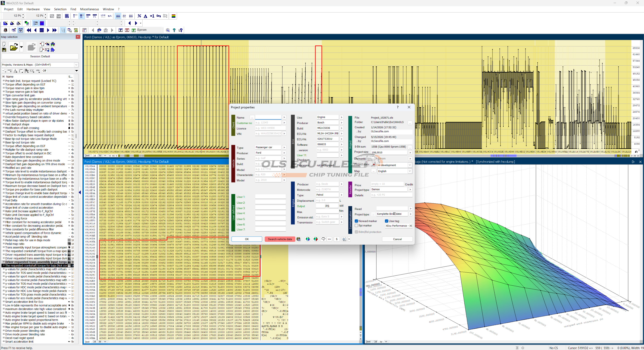Toggle the Noread marker checkbox
Screen dimensions: 644x350
click(x=356, y=221)
